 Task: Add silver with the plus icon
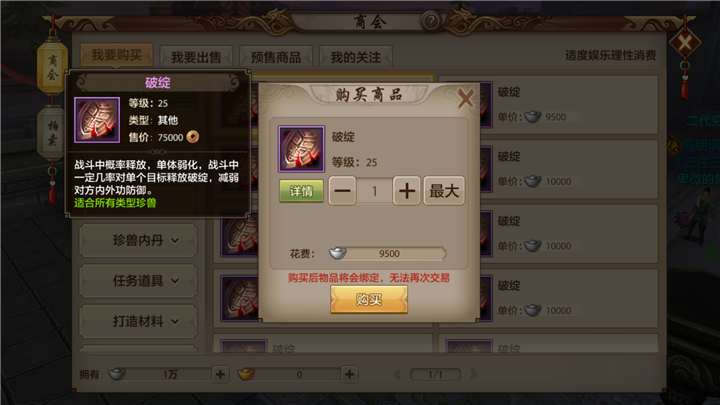[x=220, y=374]
